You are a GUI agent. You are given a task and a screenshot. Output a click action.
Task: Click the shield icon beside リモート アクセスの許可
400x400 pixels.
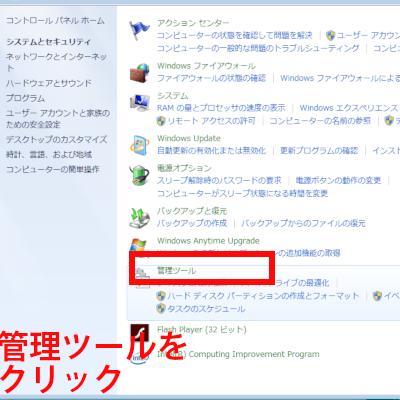(x=161, y=121)
